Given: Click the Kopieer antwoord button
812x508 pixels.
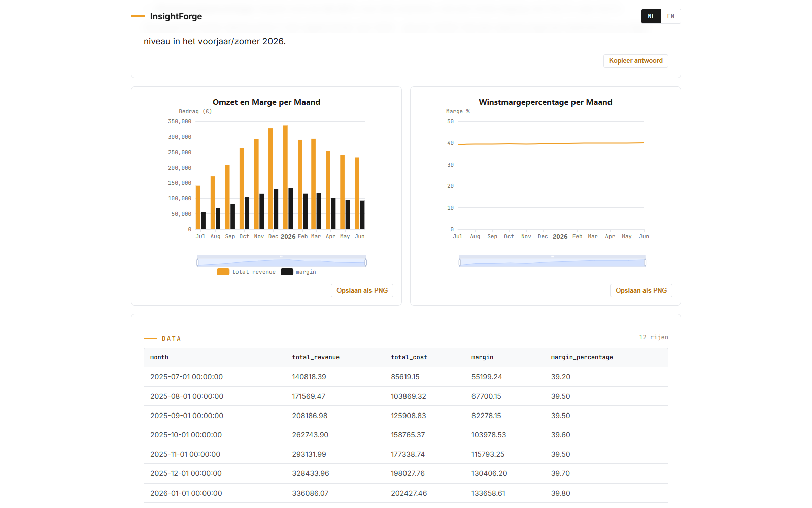Looking at the screenshot, I should click(636, 61).
